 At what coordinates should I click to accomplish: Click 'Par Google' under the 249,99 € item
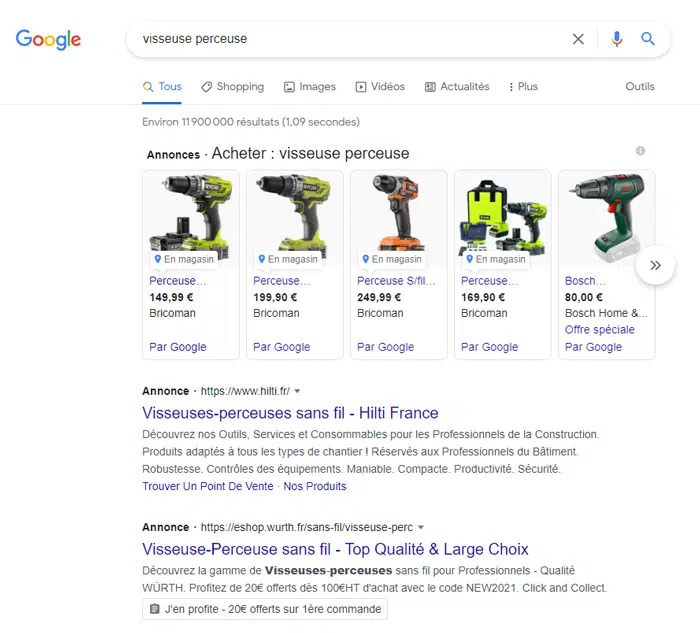(x=386, y=347)
